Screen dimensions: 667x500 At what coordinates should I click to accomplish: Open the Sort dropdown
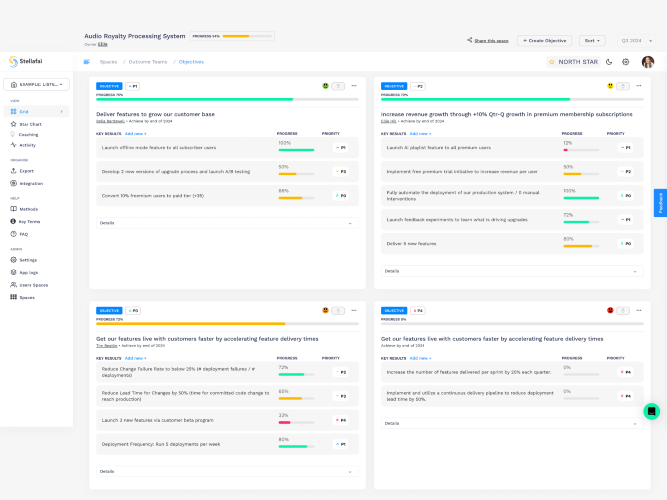tap(592, 41)
